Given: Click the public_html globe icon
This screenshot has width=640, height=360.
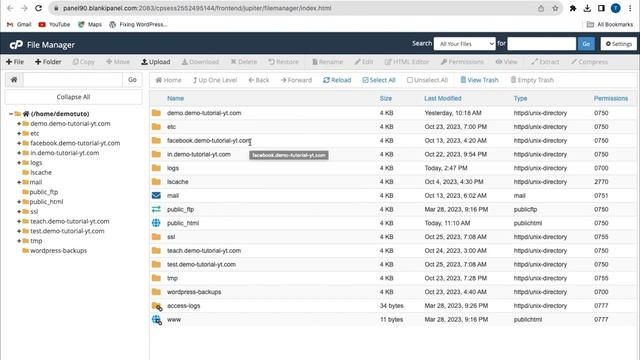Looking at the screenshot, I should click(x=156, y=223).
